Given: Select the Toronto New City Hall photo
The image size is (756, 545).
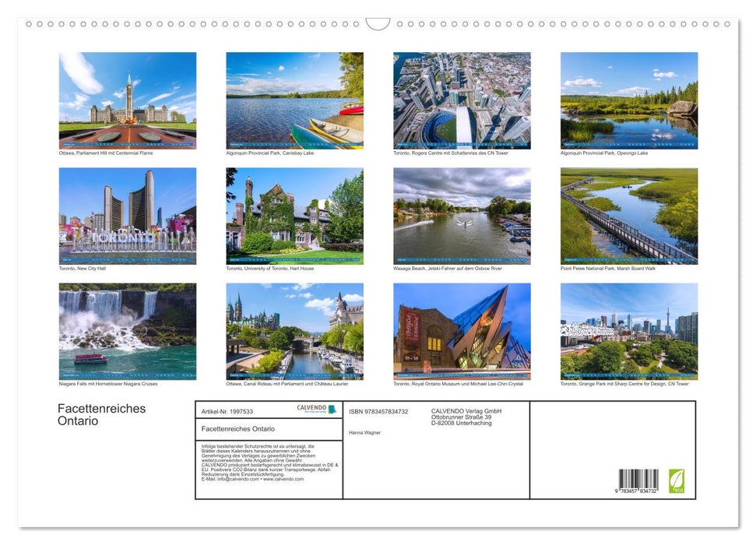Looking at the screenshot, I should tap(127, 214).
